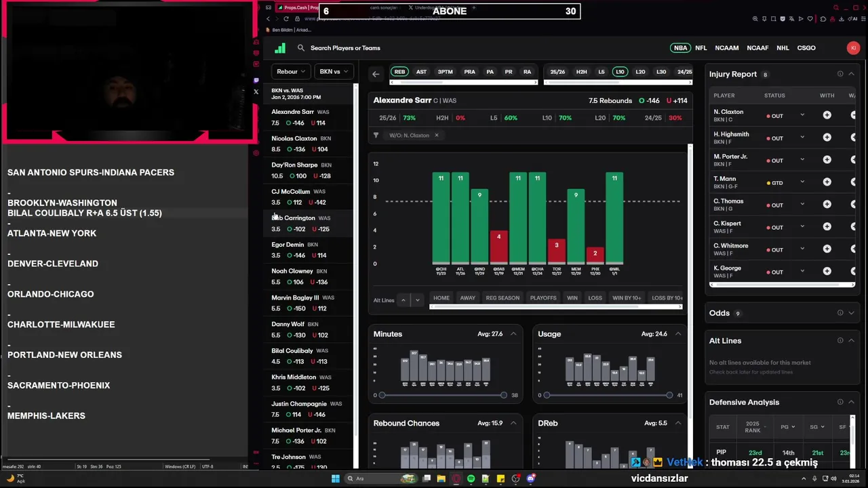The width and height of the screenshot is (868, 488).
Task: Open Injury Report info icon
Action: coord(840,74)
